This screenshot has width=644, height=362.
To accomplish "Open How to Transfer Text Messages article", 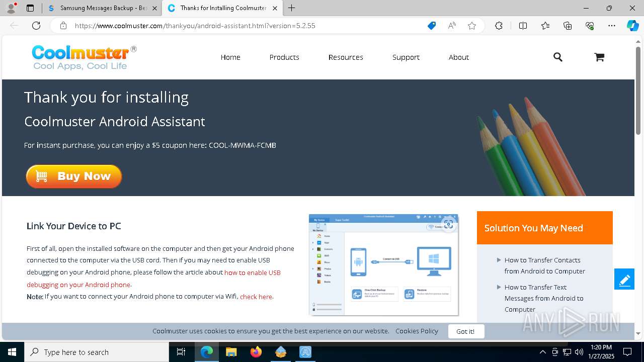I will (x=544, y=298).
